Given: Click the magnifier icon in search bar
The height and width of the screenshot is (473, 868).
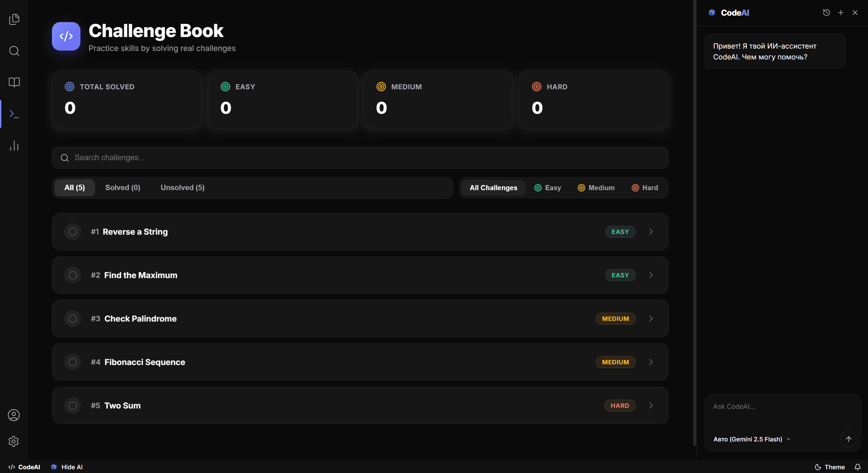Looking at the screenshot, I should pyautogui.click(x=64, y=158).
